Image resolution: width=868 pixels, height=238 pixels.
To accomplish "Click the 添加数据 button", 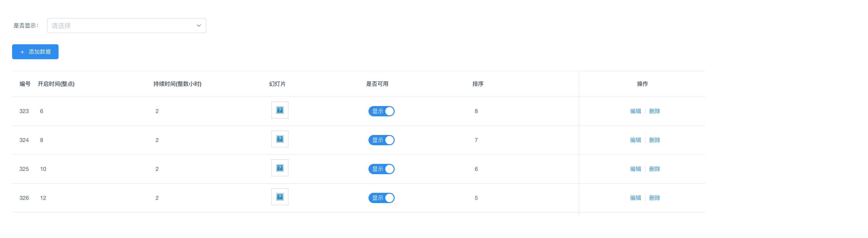I will coord(35,52).
